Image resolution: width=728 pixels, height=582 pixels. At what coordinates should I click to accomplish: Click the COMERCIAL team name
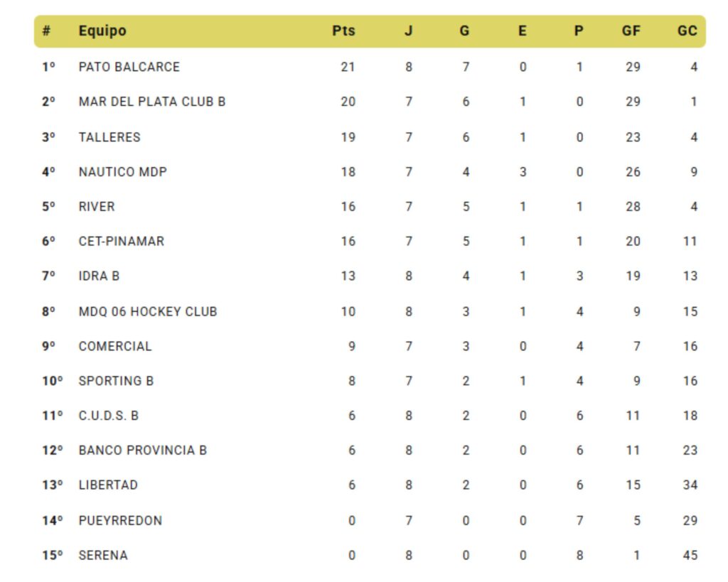coord(115,347)
